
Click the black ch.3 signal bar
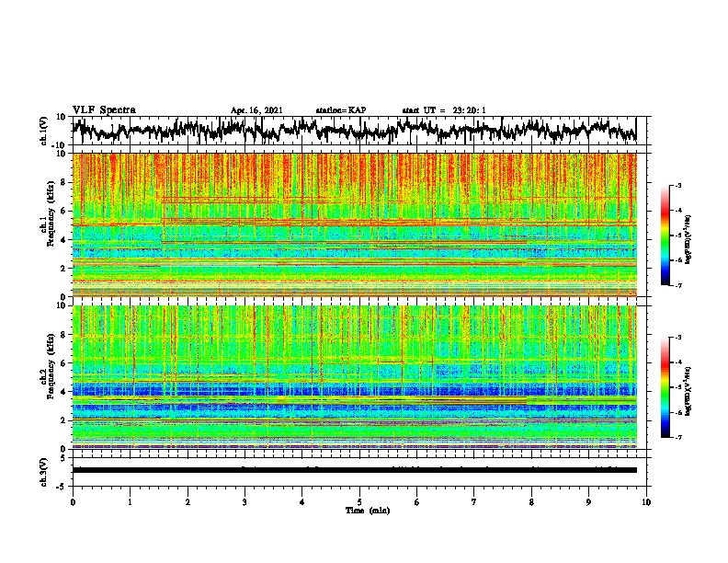pyautogui.click(x=355, y=470)
